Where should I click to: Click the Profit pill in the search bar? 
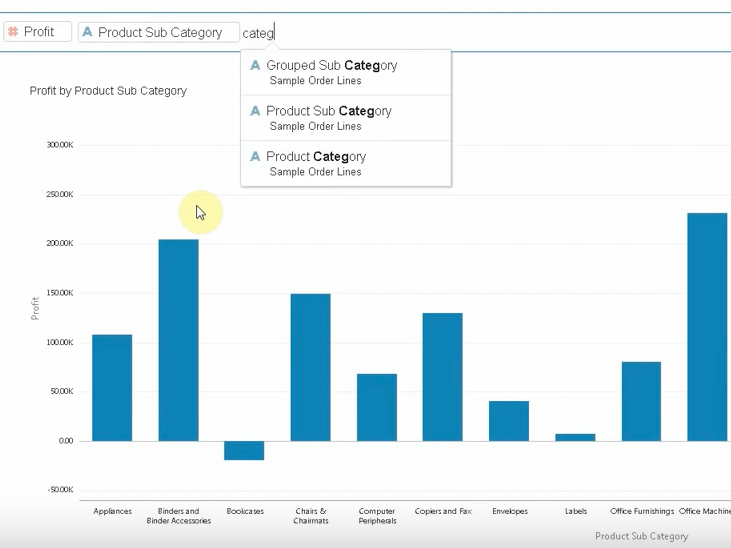(x=38, y=32)
